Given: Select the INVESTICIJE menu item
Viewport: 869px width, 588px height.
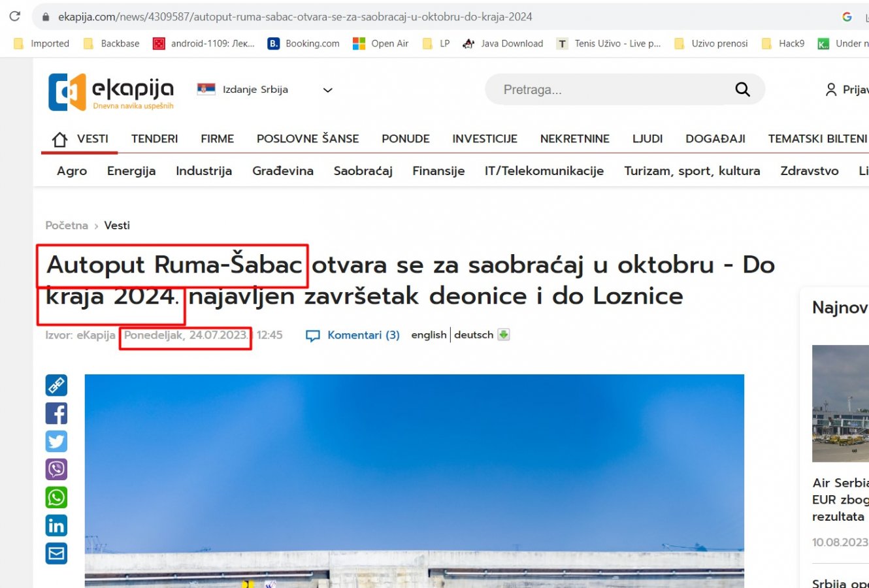Looking at the screenshot, I should pos(484,139).
